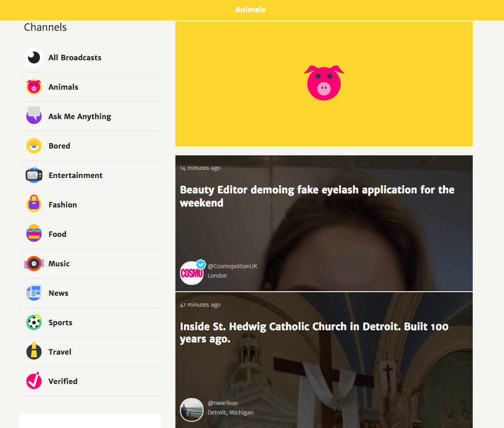Click the Music vinyl record icon
The height and width of the screenshot is (428, 504).
point(34,264)
